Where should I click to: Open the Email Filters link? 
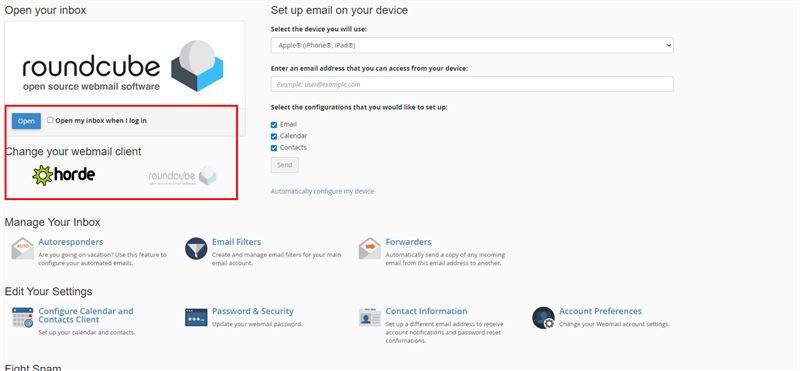[236, 242]
